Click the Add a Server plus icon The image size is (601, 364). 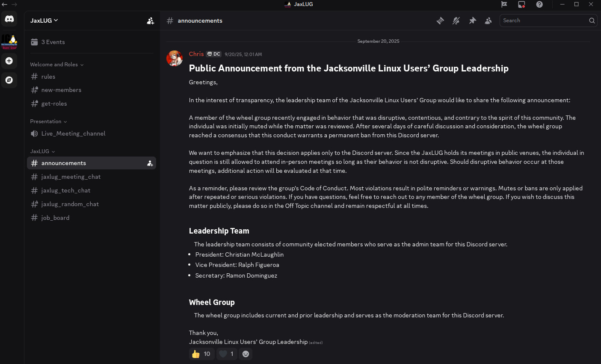click(x=9, y=61)
